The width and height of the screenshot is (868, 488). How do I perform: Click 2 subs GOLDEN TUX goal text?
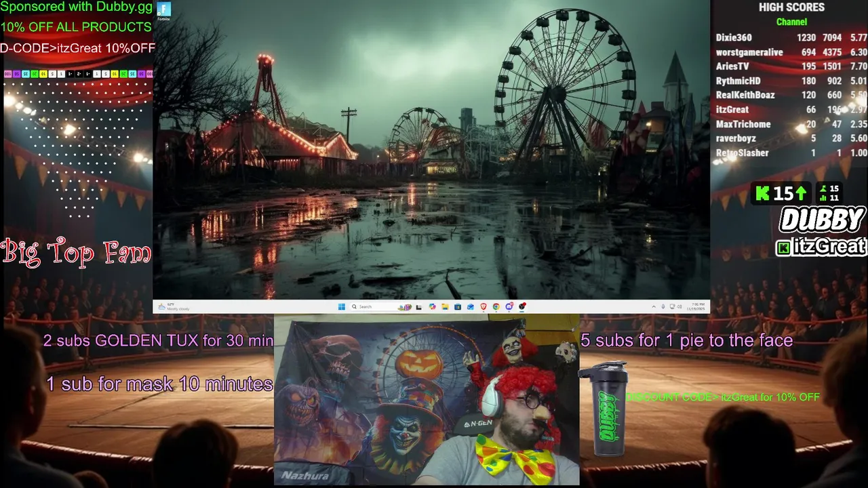(158, 340)
